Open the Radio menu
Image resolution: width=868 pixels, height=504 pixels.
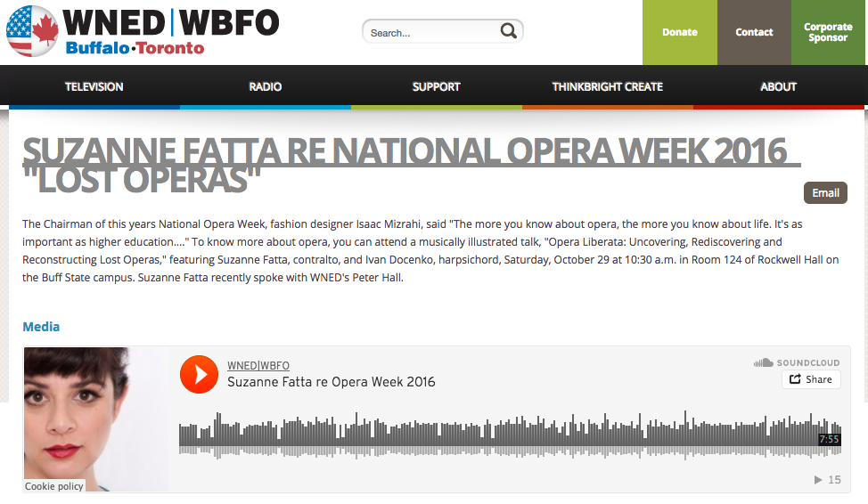coord(266,87)
